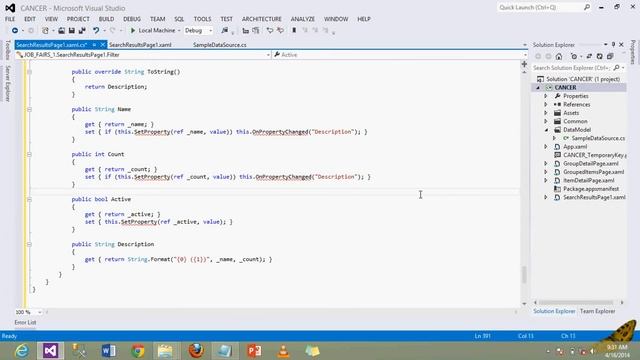Viewport: 640px width, 360px height.
Task: Toggle auto-hide pin on Solution Explorer
Action: (613, 44)
